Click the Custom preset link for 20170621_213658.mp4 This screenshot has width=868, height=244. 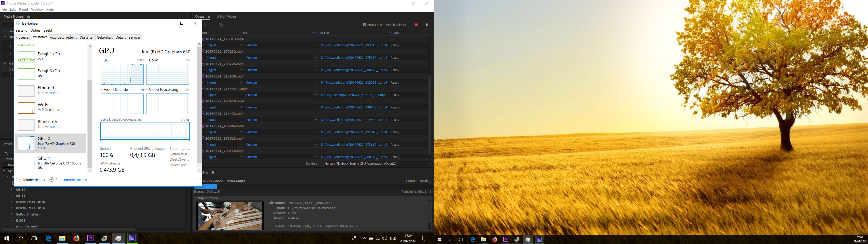click(251, 82)
